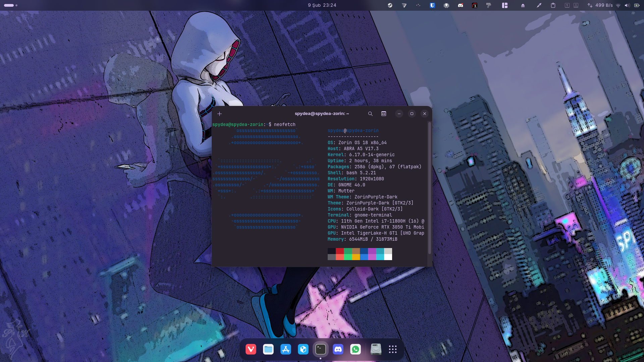Screen dimensions: 644x362
Task: Open WhatsApp from the dock
Action: [x=356, y=349]
